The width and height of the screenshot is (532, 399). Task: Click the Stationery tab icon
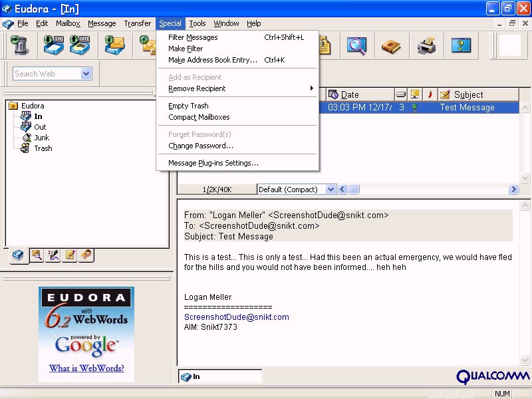70,255
